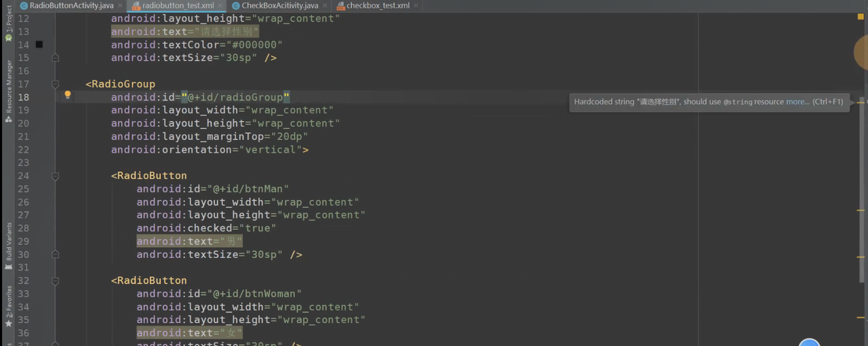The width and height of the screenshot is (868, 346).
Task: Click the <RadioButton tag on line 24
Action: [x=149, y=176]
